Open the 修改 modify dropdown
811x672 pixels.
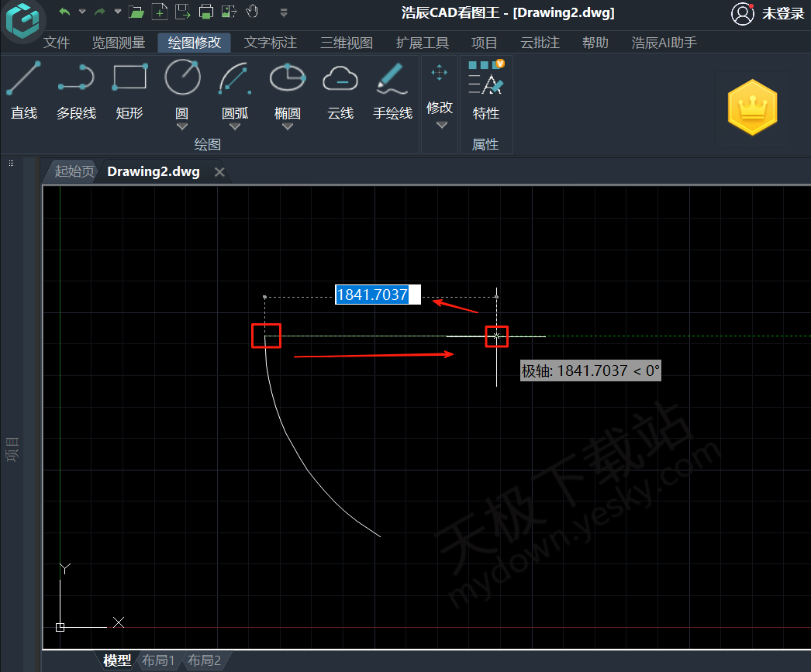coord(440,125)
